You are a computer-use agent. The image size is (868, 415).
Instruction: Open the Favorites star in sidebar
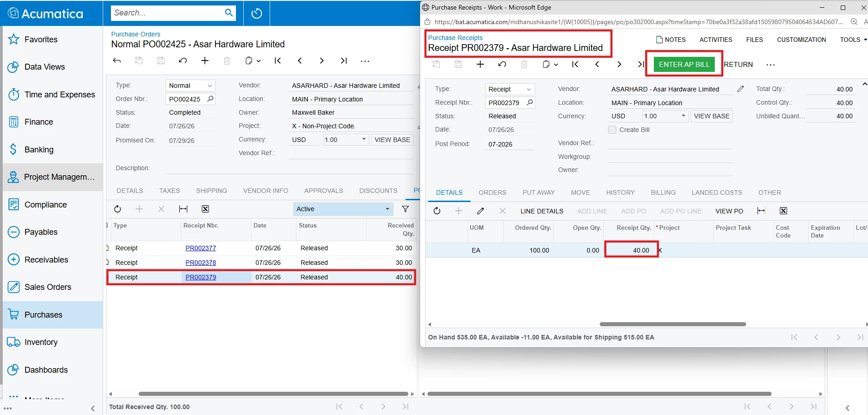[14, 40]
